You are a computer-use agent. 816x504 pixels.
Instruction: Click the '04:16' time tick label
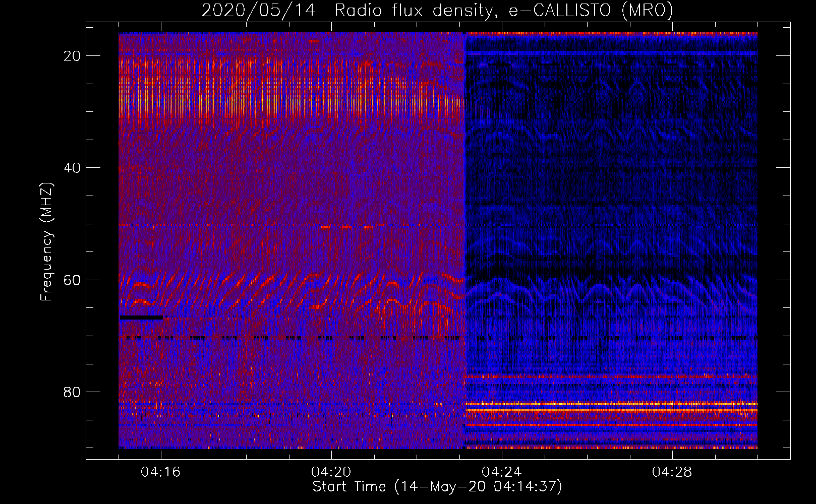pos(161,472)
